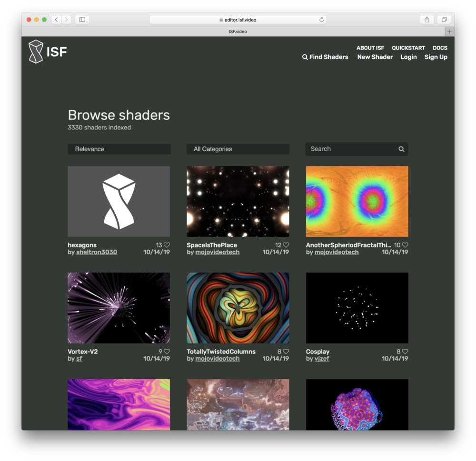This screenshot has width=476, height=461.
Task: Open the TotallyTwistedColumns shader thumbnail
Action: point(238,308)
